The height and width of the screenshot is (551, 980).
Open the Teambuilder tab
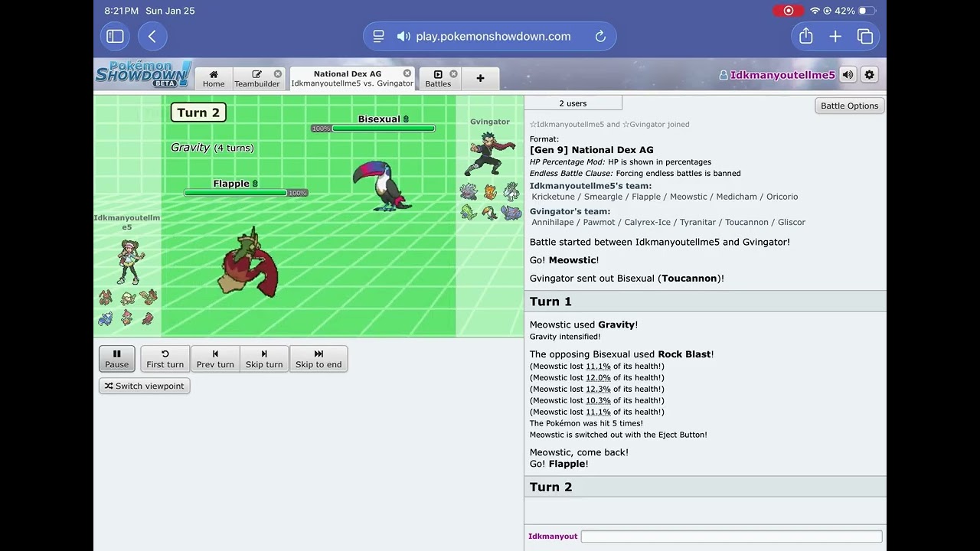(x=257, y=79)
